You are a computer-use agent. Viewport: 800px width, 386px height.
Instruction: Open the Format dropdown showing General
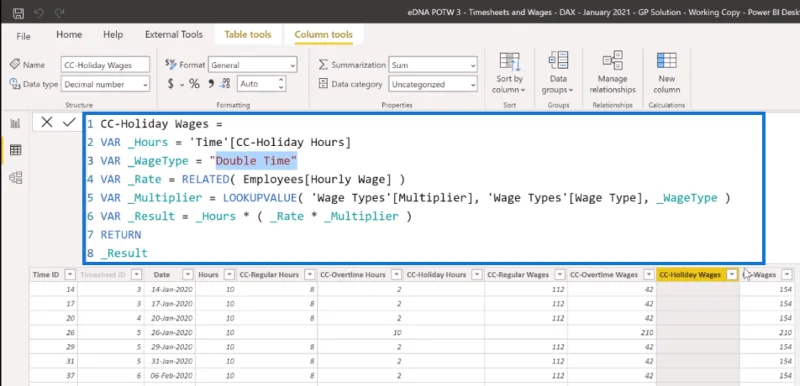click(x=253, y=65)
